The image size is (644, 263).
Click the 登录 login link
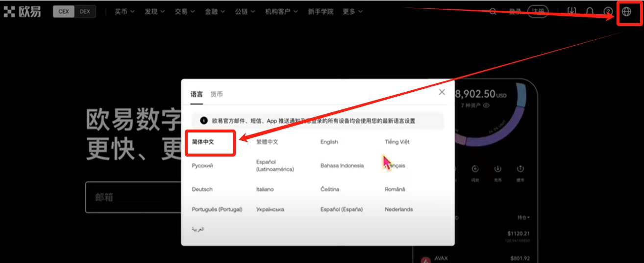point(515,11)
